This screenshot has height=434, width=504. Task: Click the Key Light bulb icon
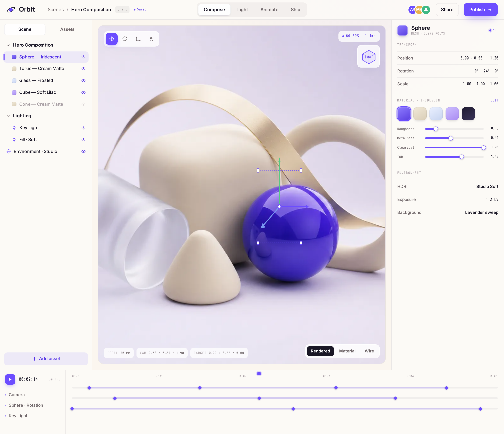(14, 128)
